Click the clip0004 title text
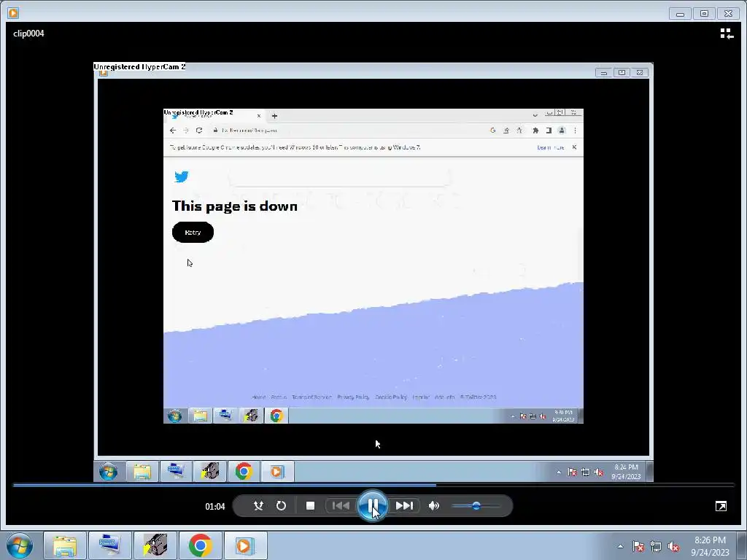The height and width of the screenshot is (560, 747). [28, 34]
